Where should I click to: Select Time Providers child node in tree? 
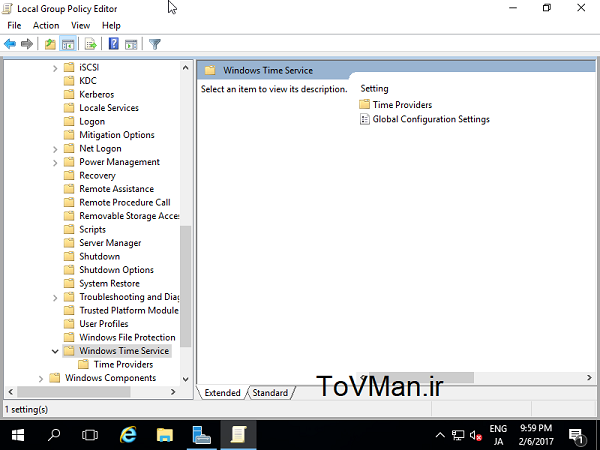pyautogui.click(x=123, y=364)
